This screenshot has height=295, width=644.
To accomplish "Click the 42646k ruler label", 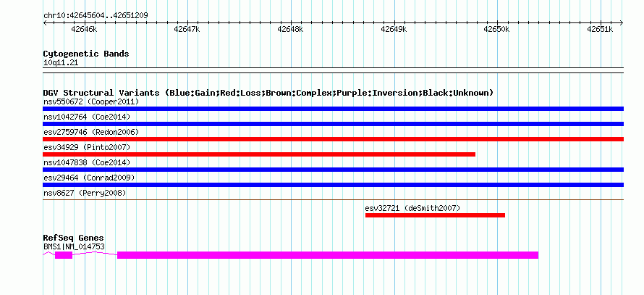I will tap(84, 30).
